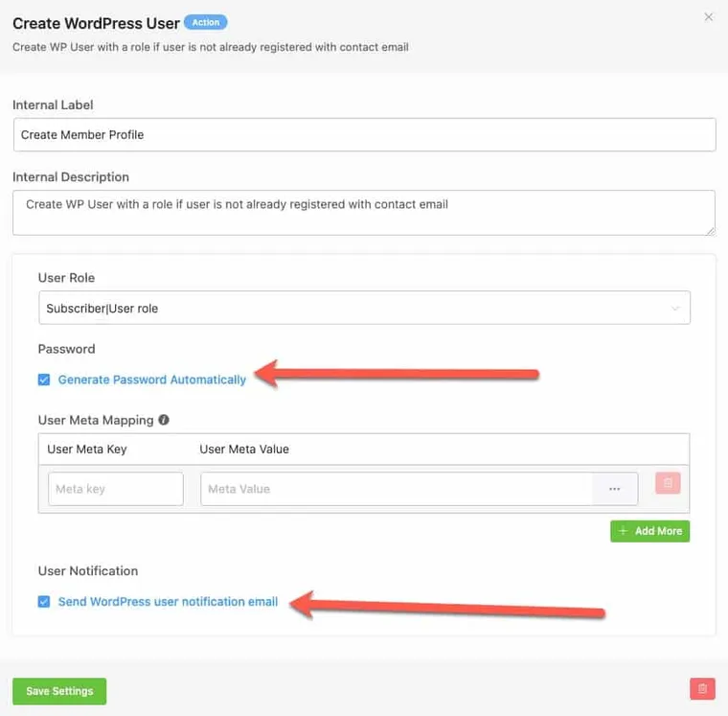This screenshot has height=716, width=728.
Task: Click the 'Password' section label
Action: (66, 349)
